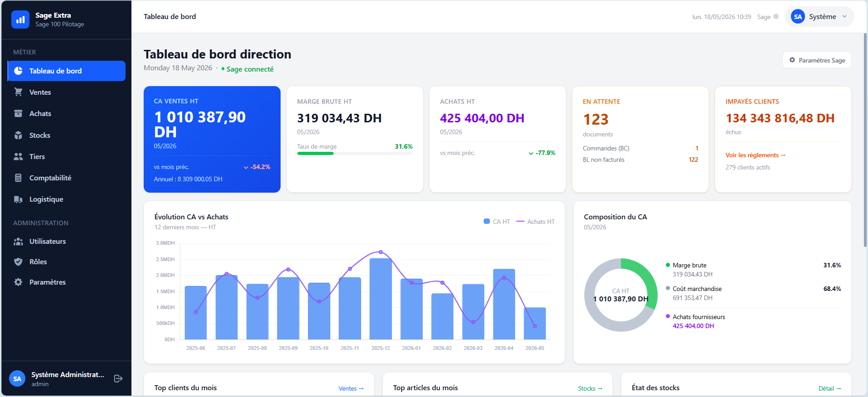
Task: Open Comptabilité via the calculator icon
Action: click(x=18, y=178)
